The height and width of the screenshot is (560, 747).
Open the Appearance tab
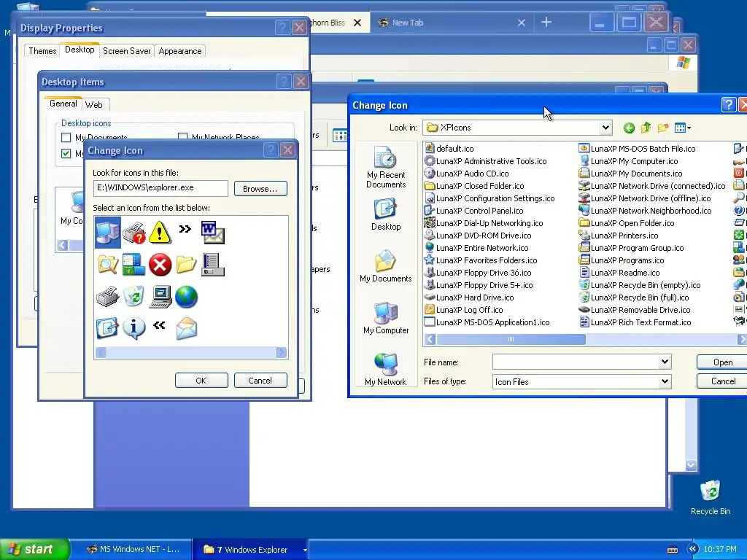coord(180,51)
